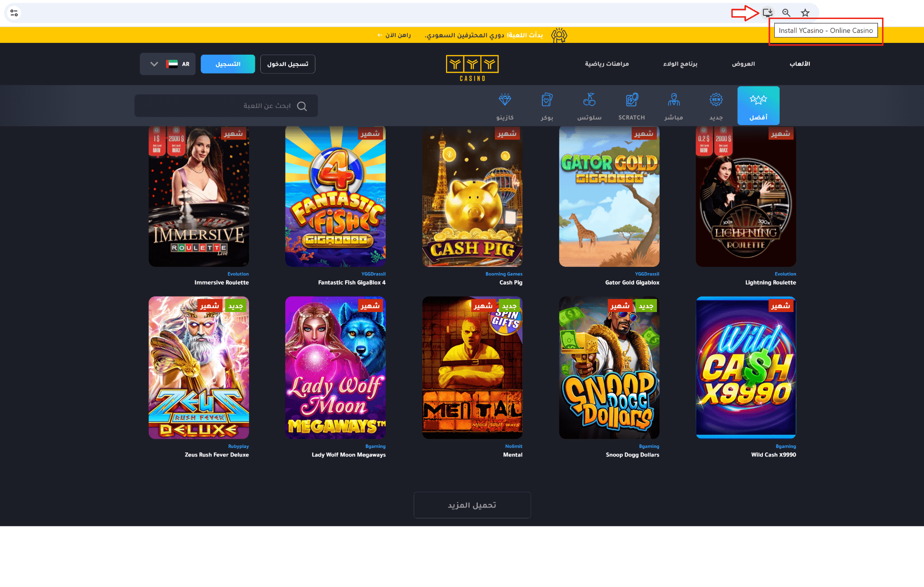Click YGGDrassil provider above Gator Gold

[647, 274]
